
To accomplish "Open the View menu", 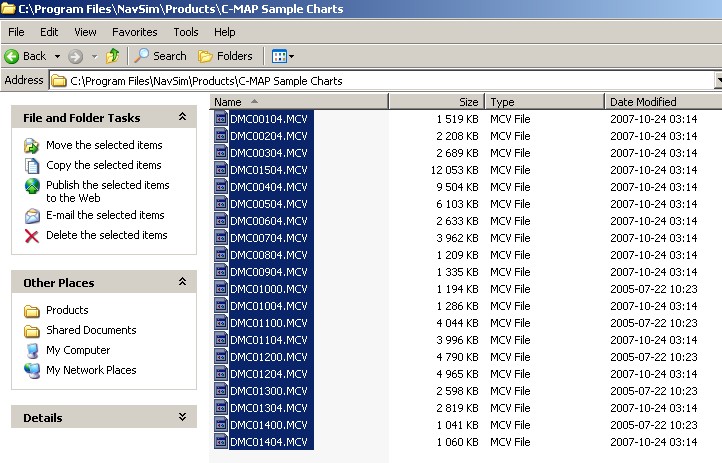I will pos(85,32).
